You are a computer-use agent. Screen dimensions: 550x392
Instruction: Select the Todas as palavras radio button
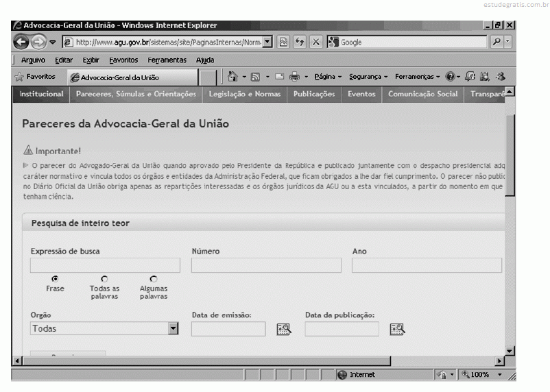point(104,279)
